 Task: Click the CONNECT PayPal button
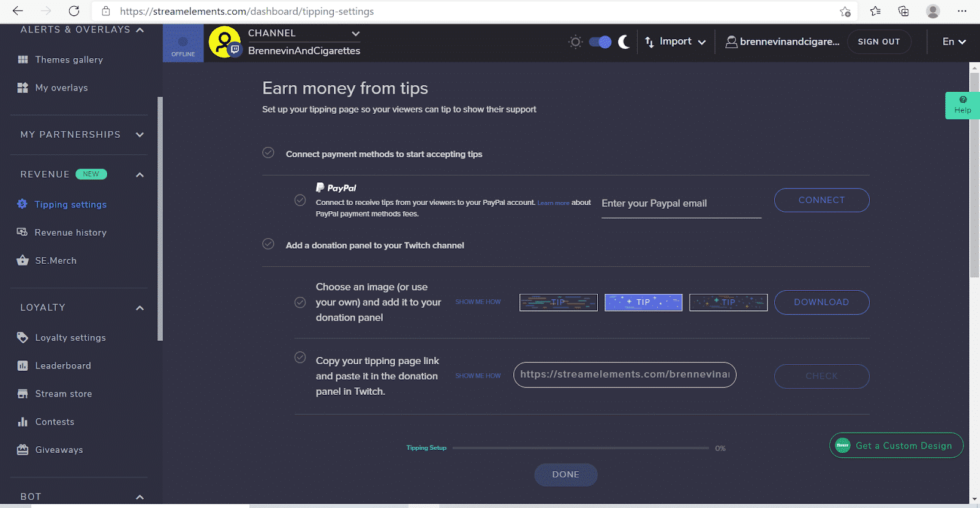[x=821, y=200]
